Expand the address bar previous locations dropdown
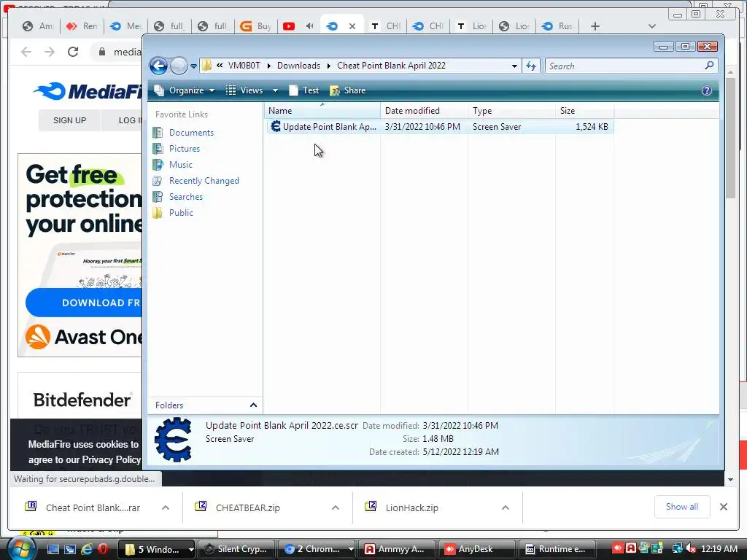This screenshot has width=747, height=560. (x=514, y=66)
